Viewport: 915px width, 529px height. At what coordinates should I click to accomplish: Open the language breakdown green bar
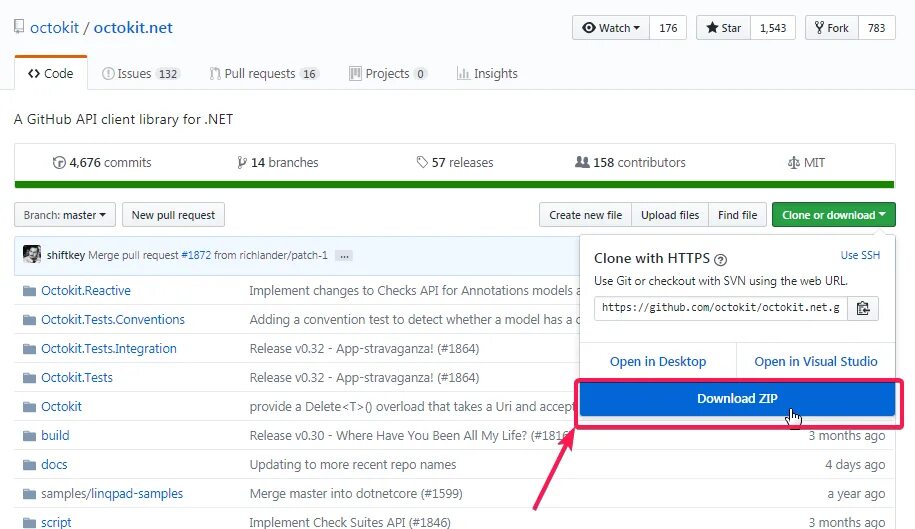[454, 185]
